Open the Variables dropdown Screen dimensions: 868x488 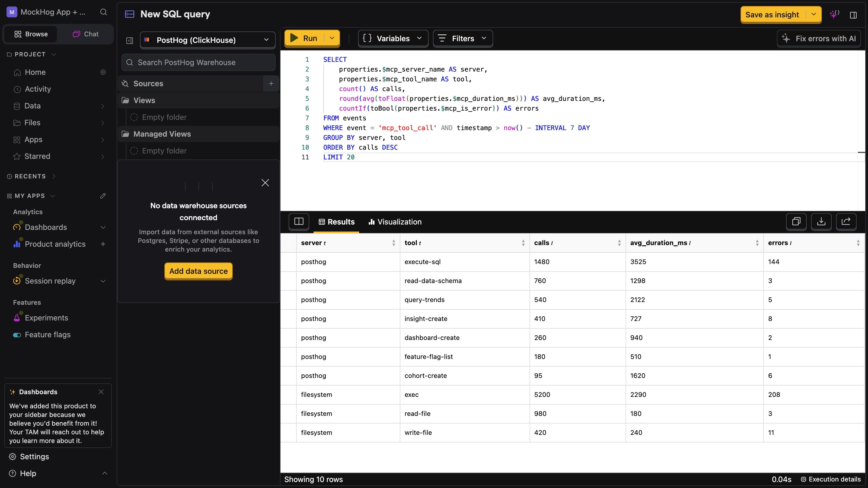(393, 38)
